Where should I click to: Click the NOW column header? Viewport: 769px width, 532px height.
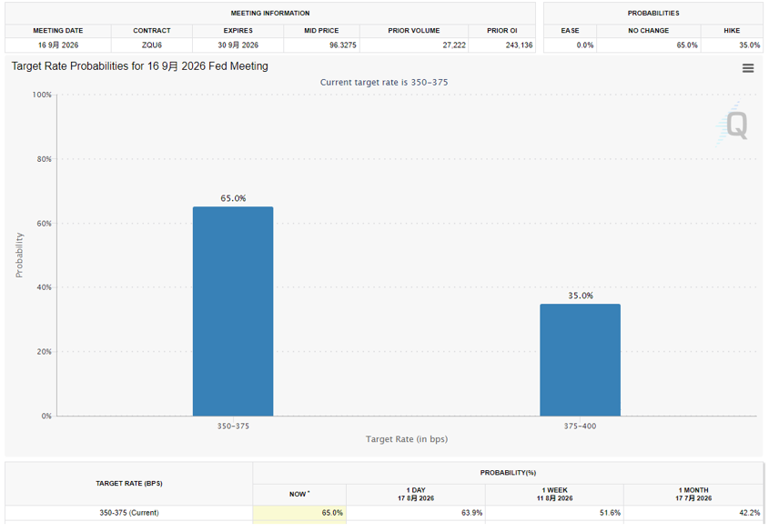pyautogui.click(x=299, y=495)
